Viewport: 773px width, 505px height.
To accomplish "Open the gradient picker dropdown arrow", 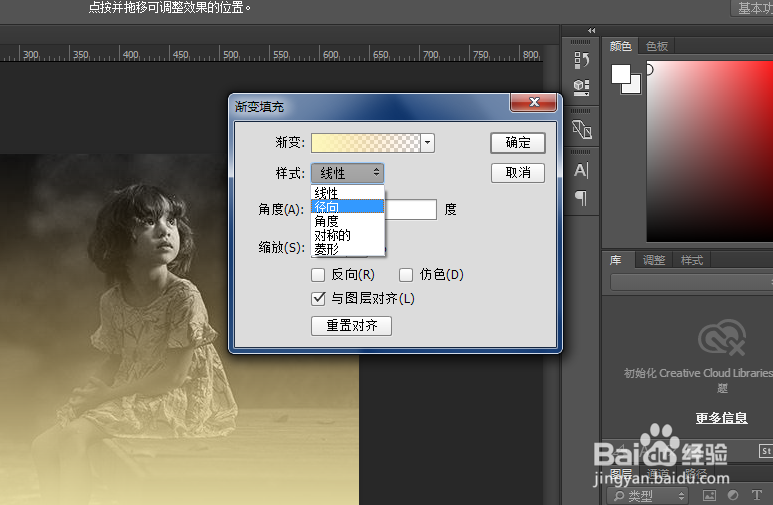I will (x=427, y=143).
